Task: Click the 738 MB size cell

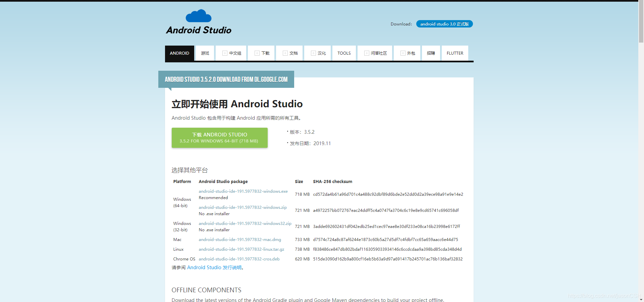Action: tap(302, 249)
